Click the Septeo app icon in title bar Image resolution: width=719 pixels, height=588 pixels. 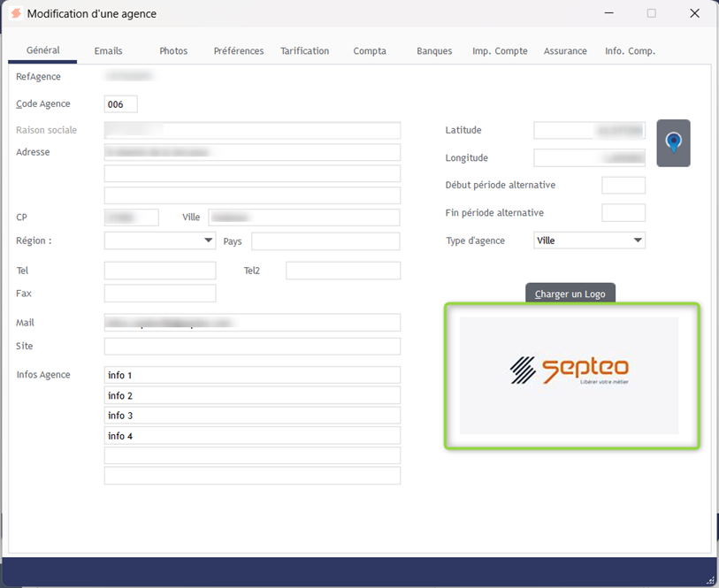tap(16, 13)
